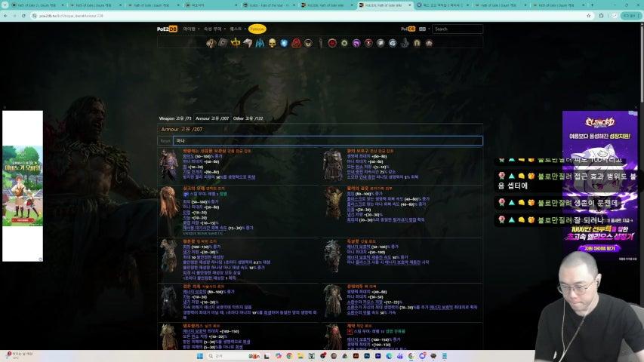644x362 pixels.
Task: Focus the site Search field
Action: click(457, 29)
